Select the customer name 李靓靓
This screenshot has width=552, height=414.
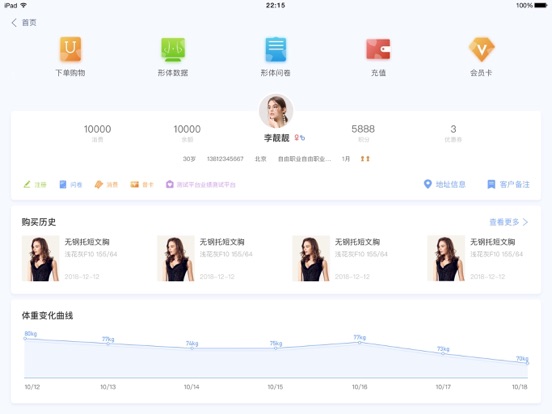(276, 138)
